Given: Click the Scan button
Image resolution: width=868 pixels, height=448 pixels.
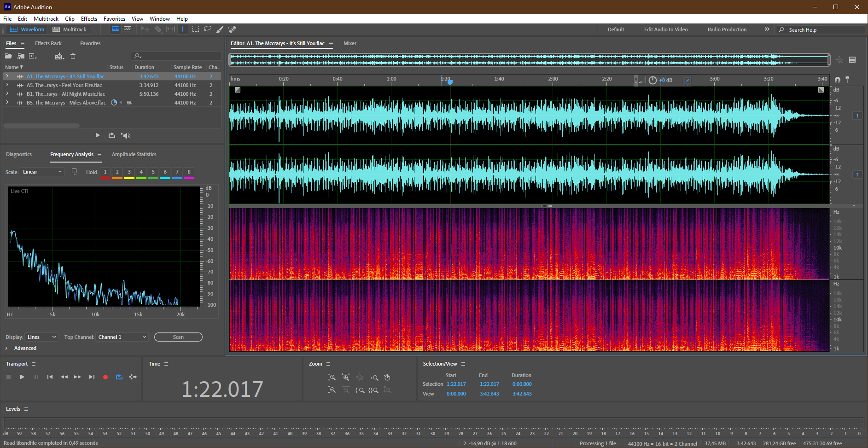Looking at the screenshot, I should 178,337.
